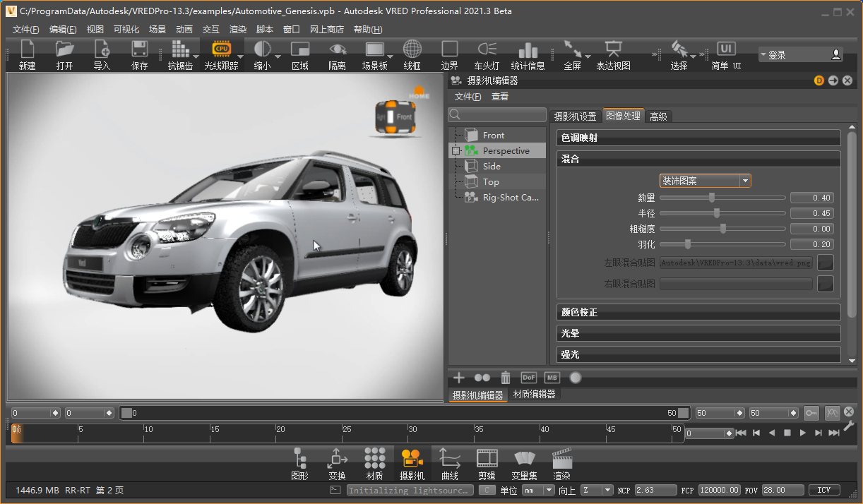Open the 全屏 dropdown arrow
Image resolution: width=863 pixels, height=504 pixels.
[x=588, y=56]
